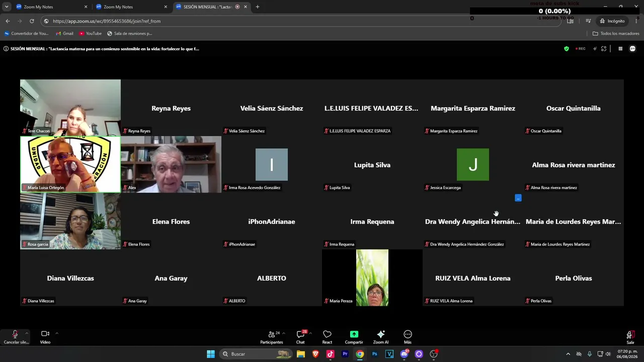The width and height of the screenshot is (644, 362).
Task: Open Adobe Premiere Pro from the taskbar
Action: pyautogui.click(x=345, y=354)
